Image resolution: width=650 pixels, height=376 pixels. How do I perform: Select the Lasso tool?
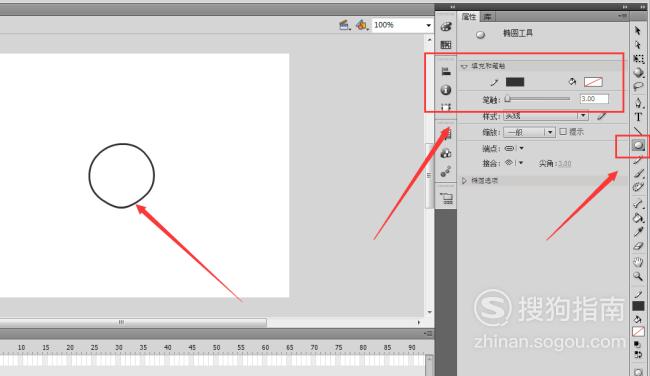[638, 87]
